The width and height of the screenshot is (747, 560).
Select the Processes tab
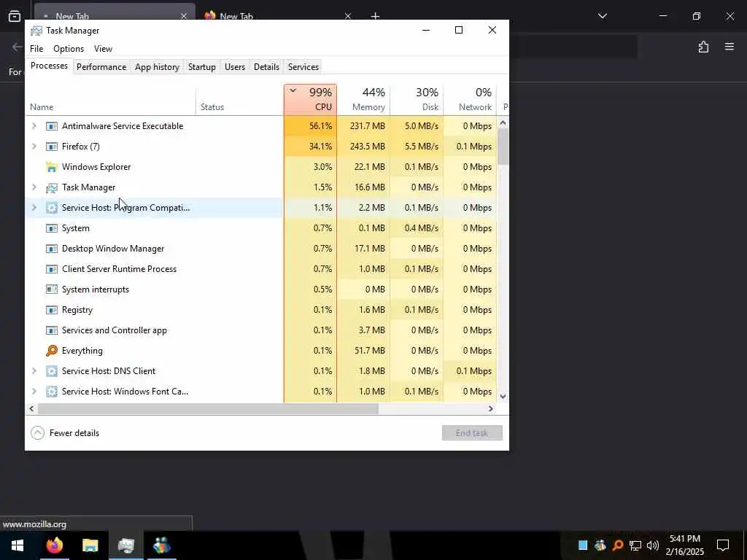[x=49, y=66]
